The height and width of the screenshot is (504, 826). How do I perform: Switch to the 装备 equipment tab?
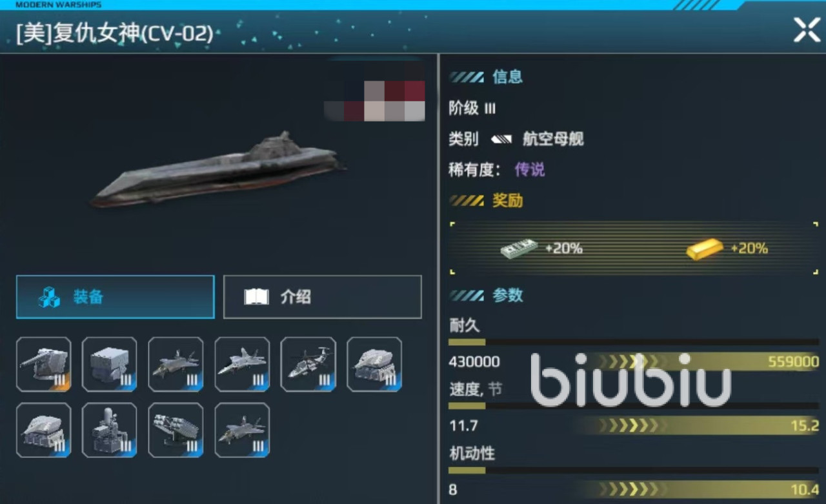click(x=116, y=297)
